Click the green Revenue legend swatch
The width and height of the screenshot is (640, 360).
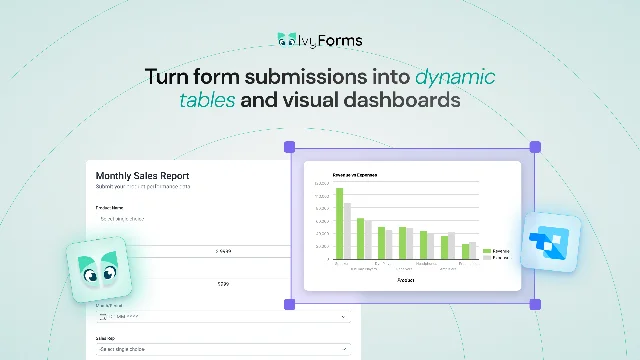tap(487, 251)
